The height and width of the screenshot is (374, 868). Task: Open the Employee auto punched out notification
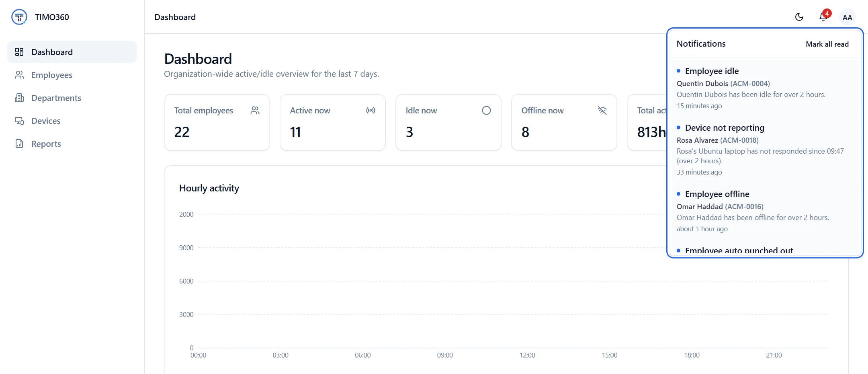coord(765,247)
